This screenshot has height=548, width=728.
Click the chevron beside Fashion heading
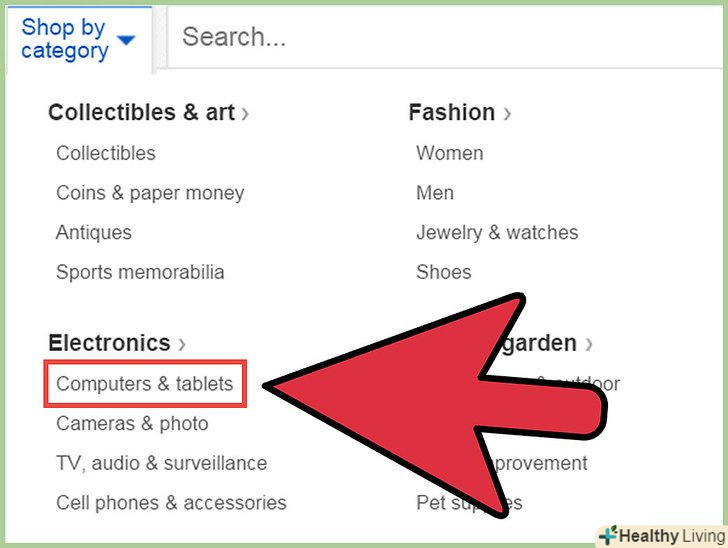point(507,114)
